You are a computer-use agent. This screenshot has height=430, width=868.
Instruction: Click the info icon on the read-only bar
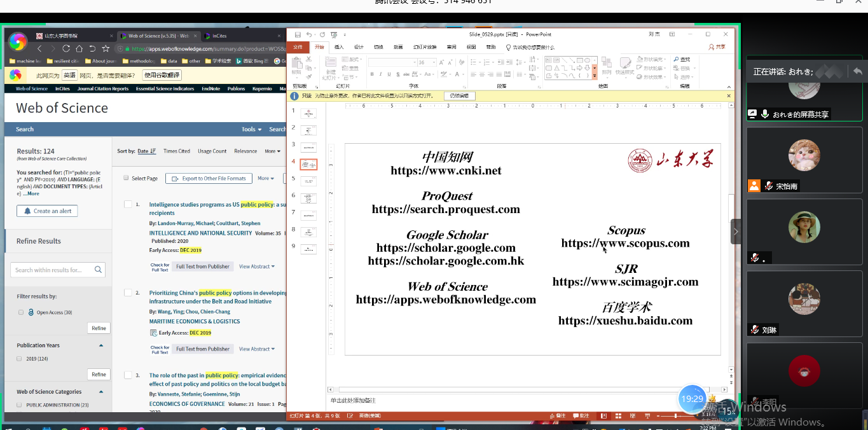point(294,96)
